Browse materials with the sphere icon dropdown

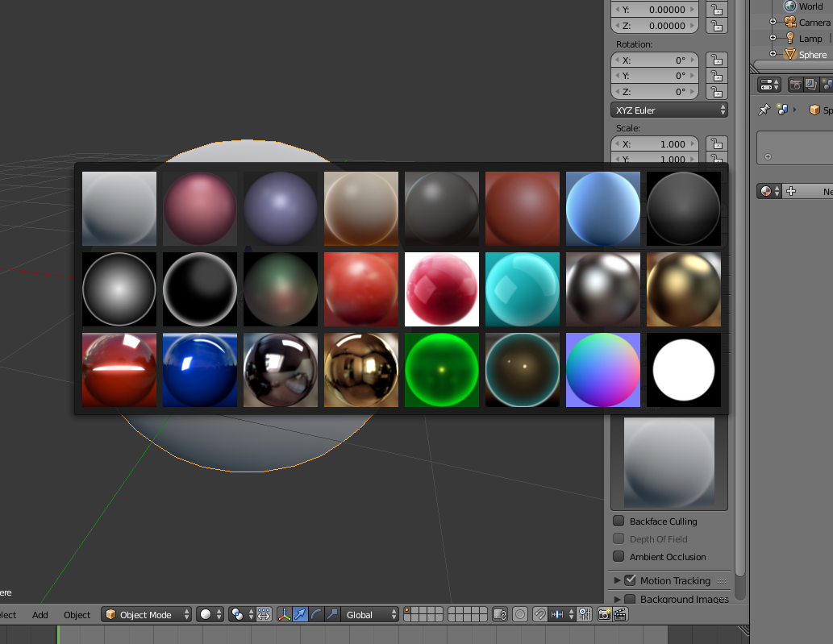(x=768, y=191)
